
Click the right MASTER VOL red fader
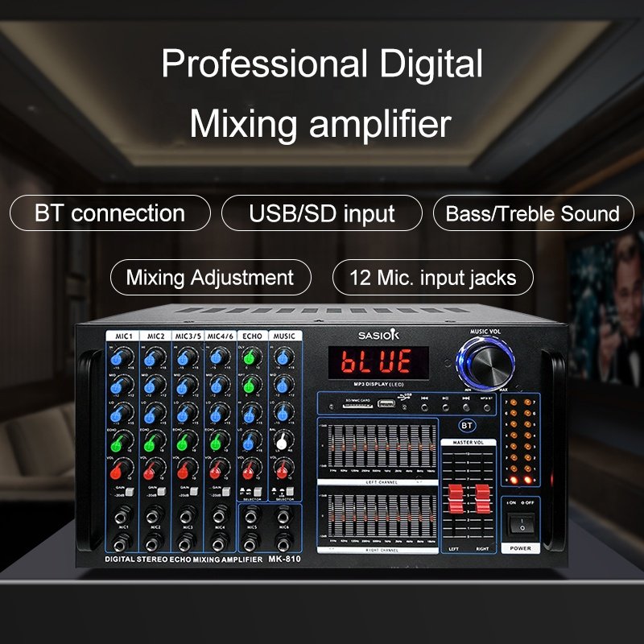coord(482,498)
